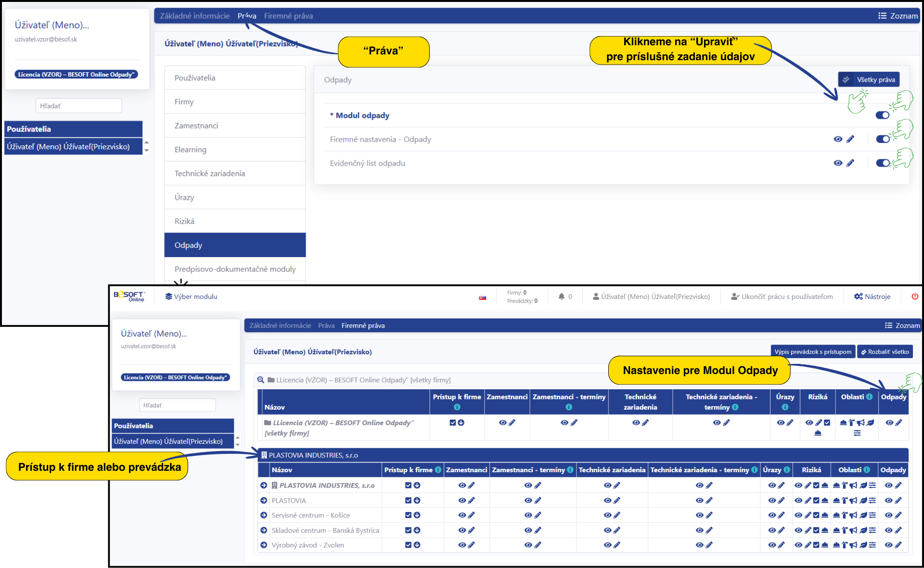Click the Všetky práva button

tap(869, 79)
